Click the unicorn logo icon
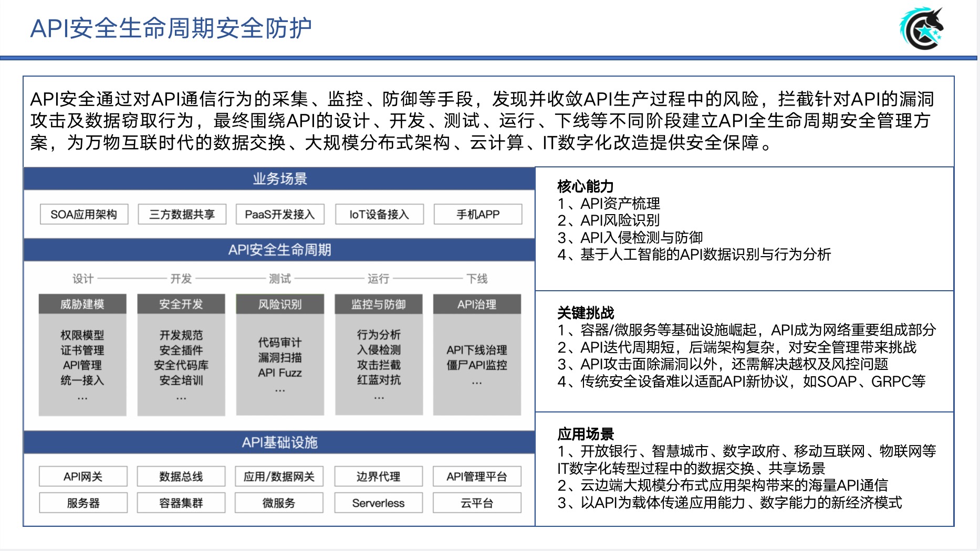980x551 pixels. point(922,28)
